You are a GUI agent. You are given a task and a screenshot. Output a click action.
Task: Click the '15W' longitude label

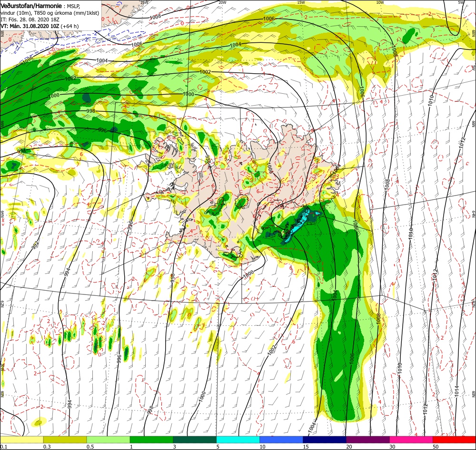[x=301, y=2]
